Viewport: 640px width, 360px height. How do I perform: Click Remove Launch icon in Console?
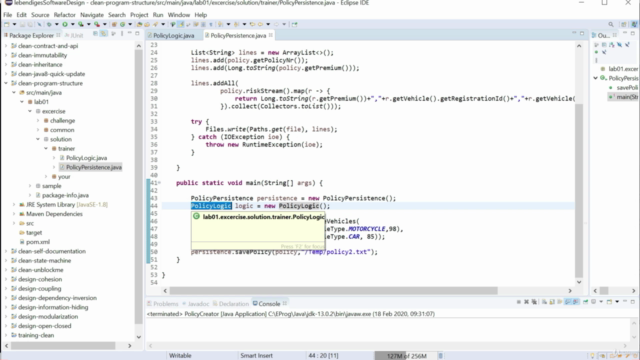526,302
